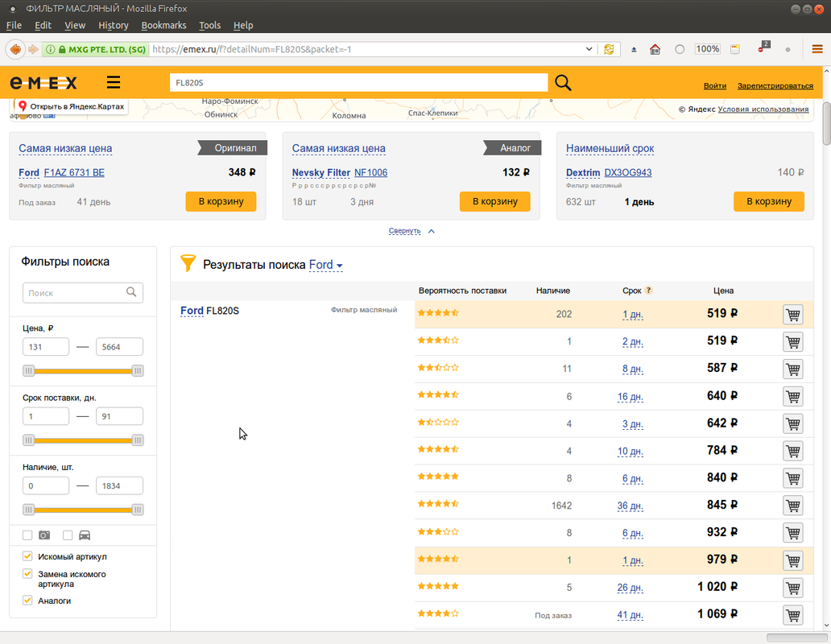Add the 979 ₽ offer to cart
This screenshot has width=831, height=644.
coord(793,560)
